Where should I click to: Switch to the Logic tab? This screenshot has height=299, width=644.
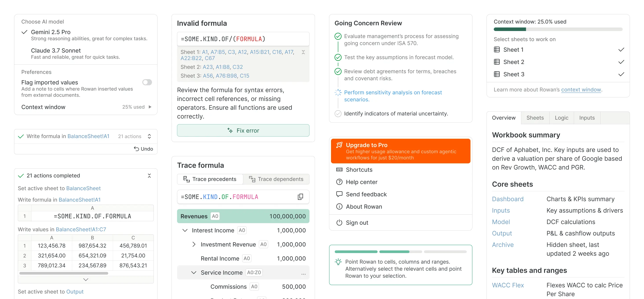point(562,118)
